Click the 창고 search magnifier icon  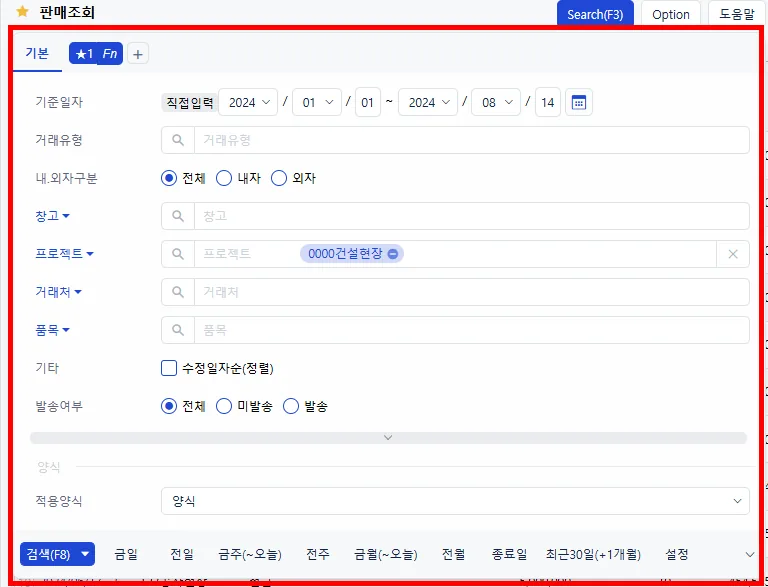[x=178, y=216]
